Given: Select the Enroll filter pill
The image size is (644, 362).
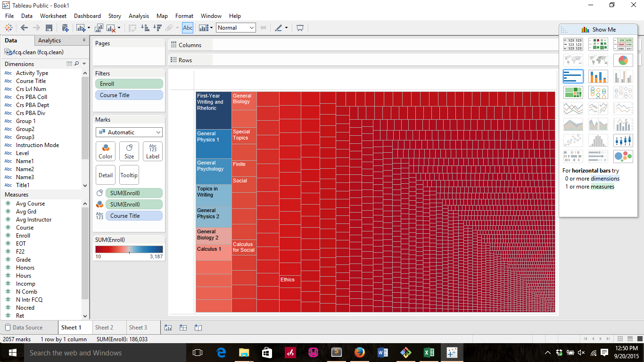Looking at the screenshot, I should (x=129, y=84).
